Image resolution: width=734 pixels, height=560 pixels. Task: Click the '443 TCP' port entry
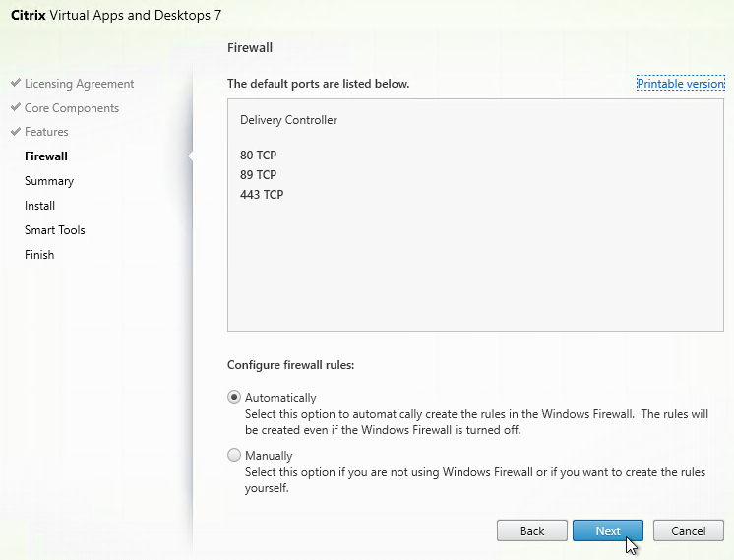point(262,194)
